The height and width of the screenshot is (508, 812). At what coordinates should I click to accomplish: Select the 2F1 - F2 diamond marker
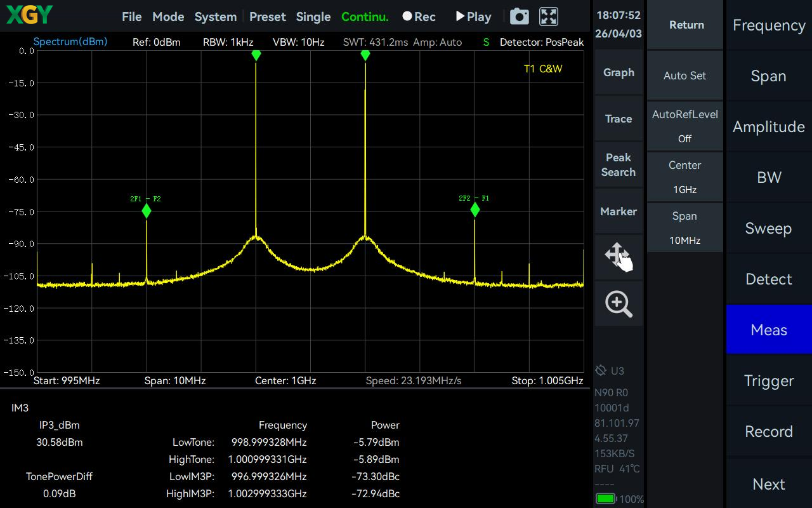tap(147, 211)
